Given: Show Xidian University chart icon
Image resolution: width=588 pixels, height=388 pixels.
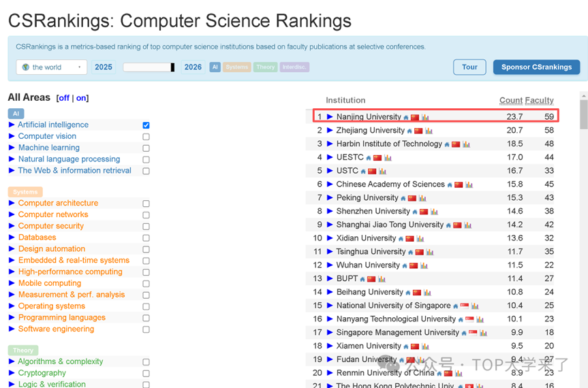Looking at the screenshot, I should click(420, 238).
